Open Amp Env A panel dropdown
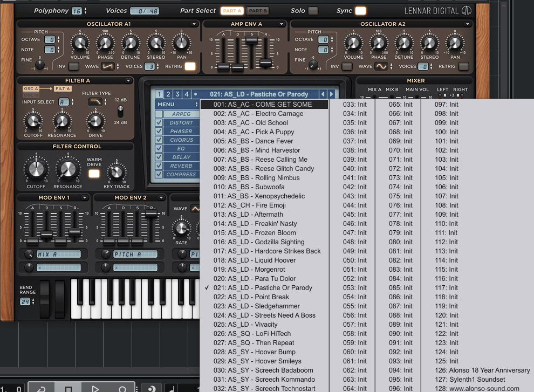This screenshot has height=392, width=534. (282, 24)
